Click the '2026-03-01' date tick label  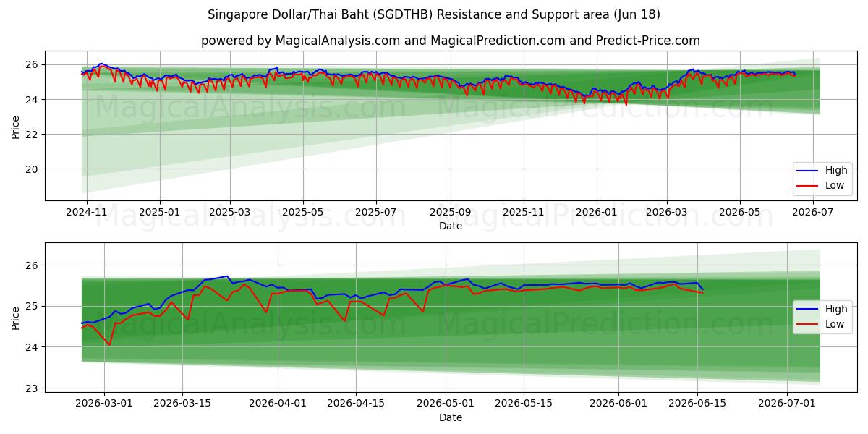tap(104, 404)
